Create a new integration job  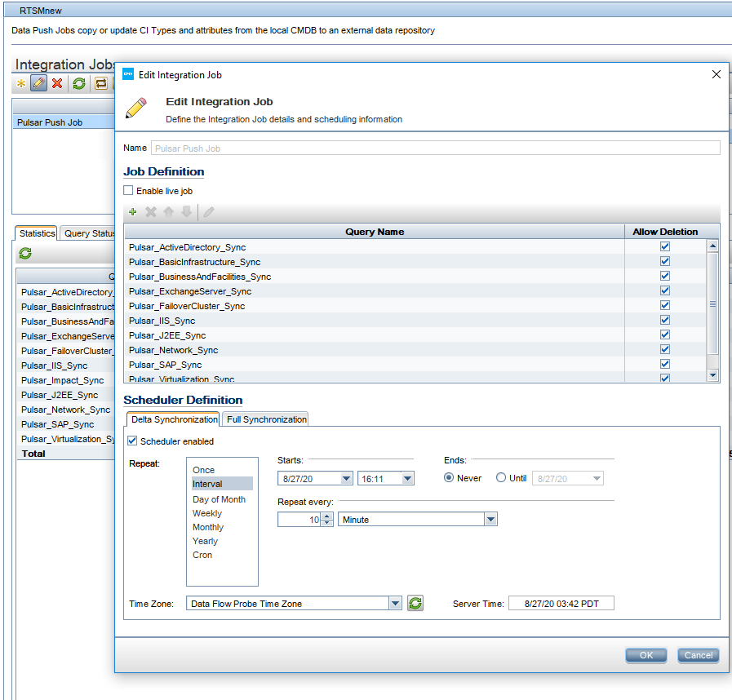pos(20,83)
